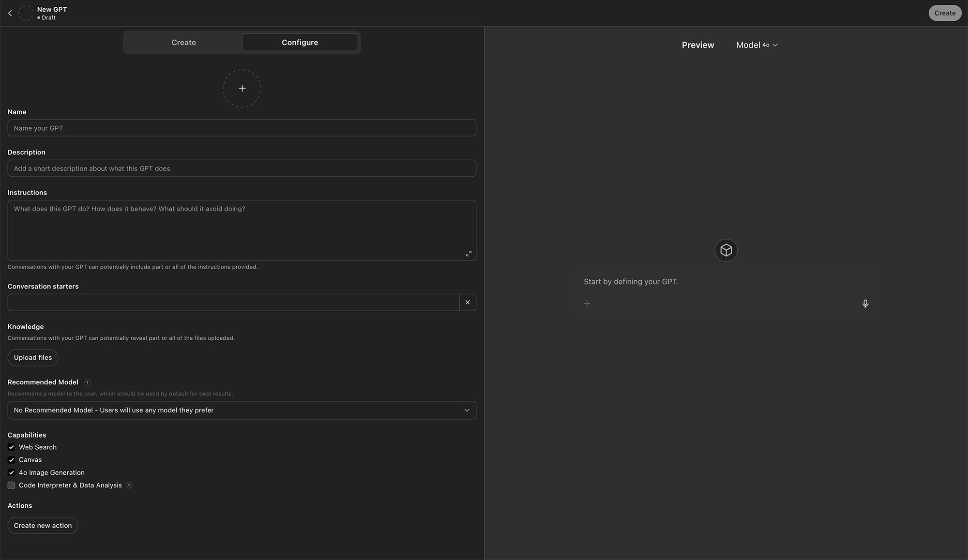Disable the Web Search capability

tap(11, 447)
